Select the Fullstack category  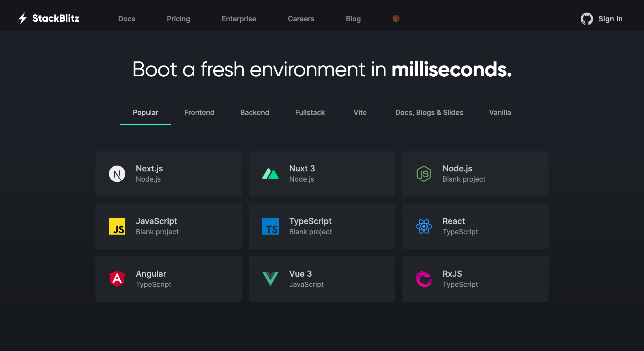(310, 113)
